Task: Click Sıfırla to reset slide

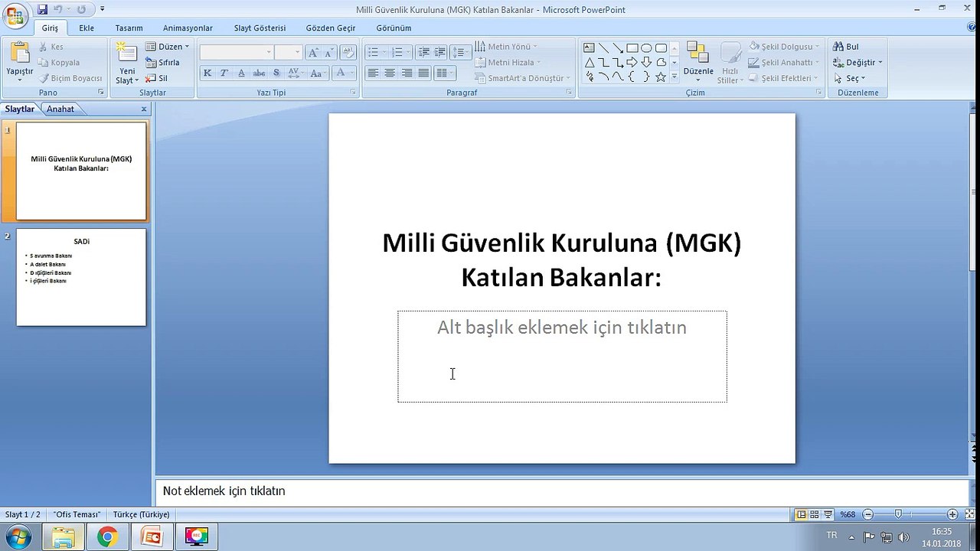Action: coord(162,63)
